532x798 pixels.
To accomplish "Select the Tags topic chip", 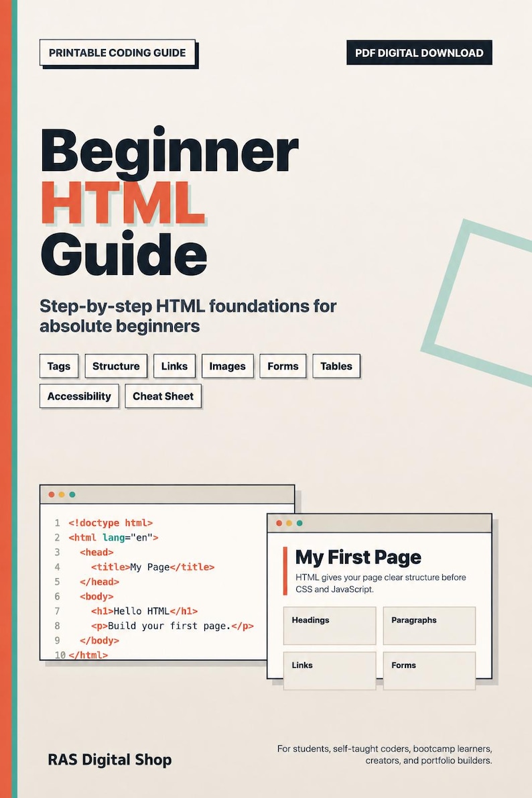I will point(59,366).
